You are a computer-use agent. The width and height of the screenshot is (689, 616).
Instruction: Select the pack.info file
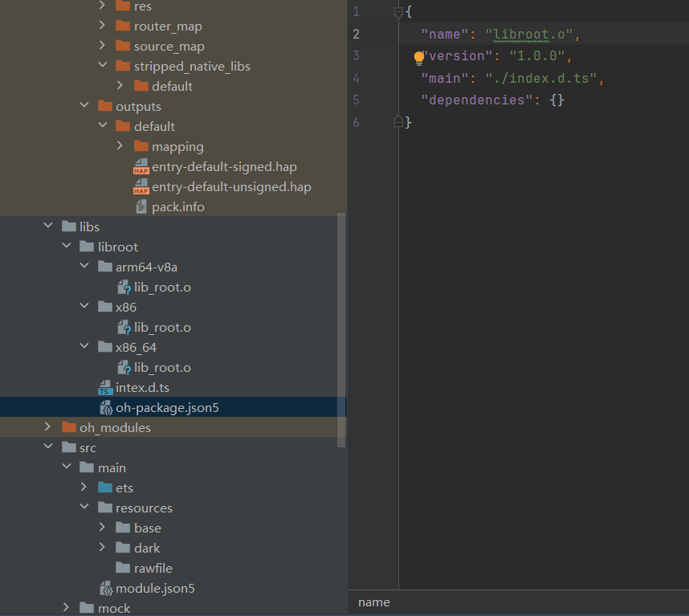click(178, 207)
